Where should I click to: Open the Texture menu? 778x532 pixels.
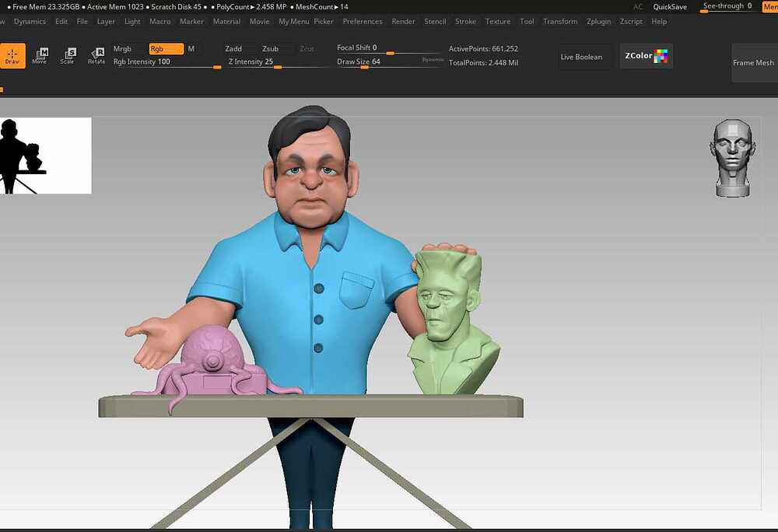[498, 21]
